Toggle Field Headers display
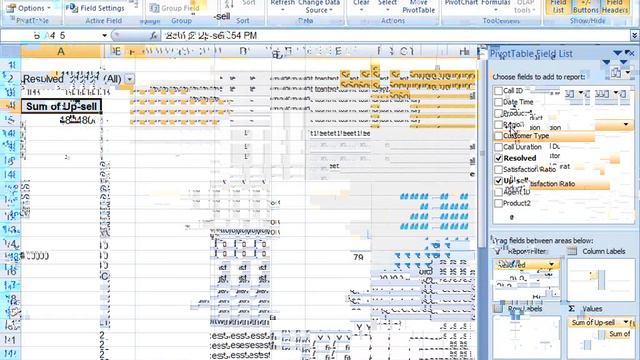The height and width of the screenshot is (360, 640). click(614, 7)
